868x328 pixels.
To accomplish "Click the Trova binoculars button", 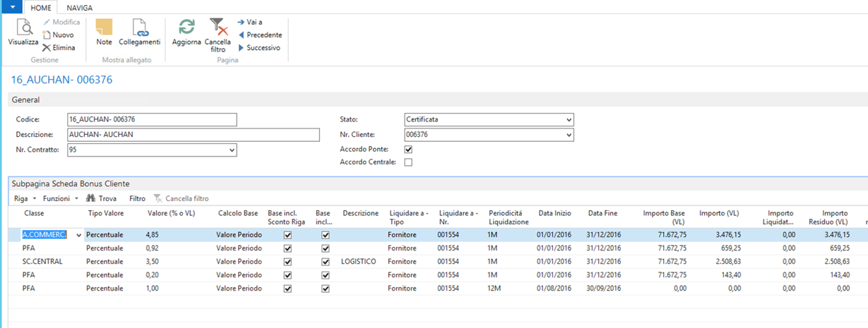I will (x=101, y=198).
